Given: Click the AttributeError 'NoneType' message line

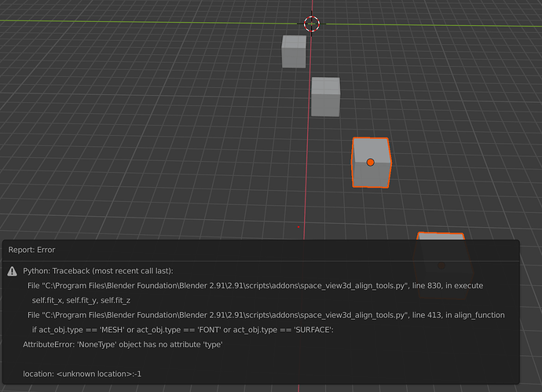Looking at the screenshot, I should click(123, 345).
